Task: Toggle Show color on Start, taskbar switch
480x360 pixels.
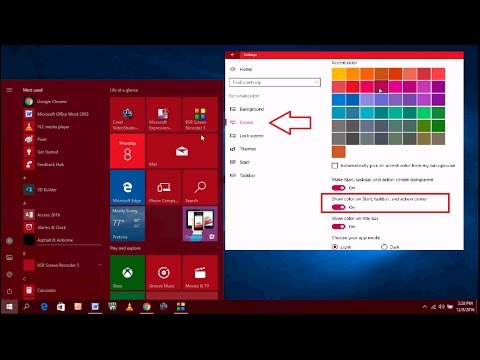Action: tap(338, 207)
